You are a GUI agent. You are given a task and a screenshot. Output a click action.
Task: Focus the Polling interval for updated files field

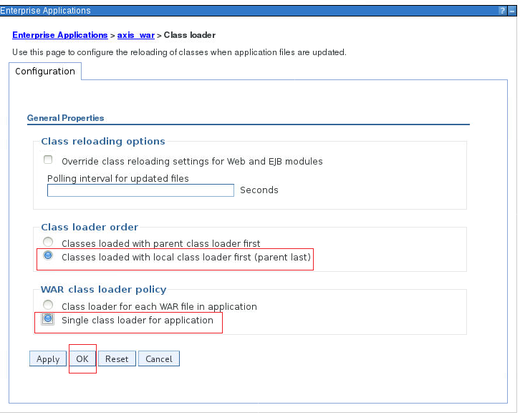click(x=140, y=190)
